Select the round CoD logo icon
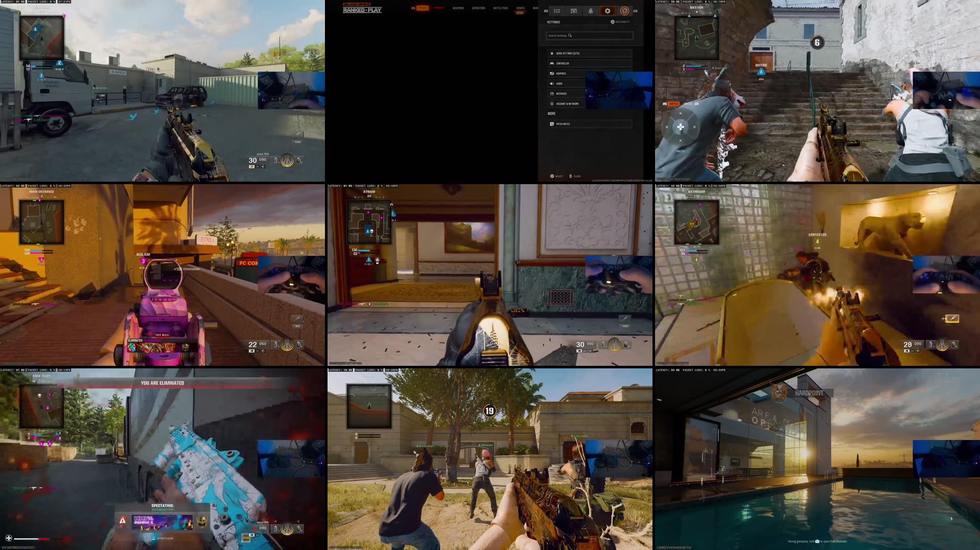Image resolution: width=980 pixels, height=550 pixels. coord(625,12)
